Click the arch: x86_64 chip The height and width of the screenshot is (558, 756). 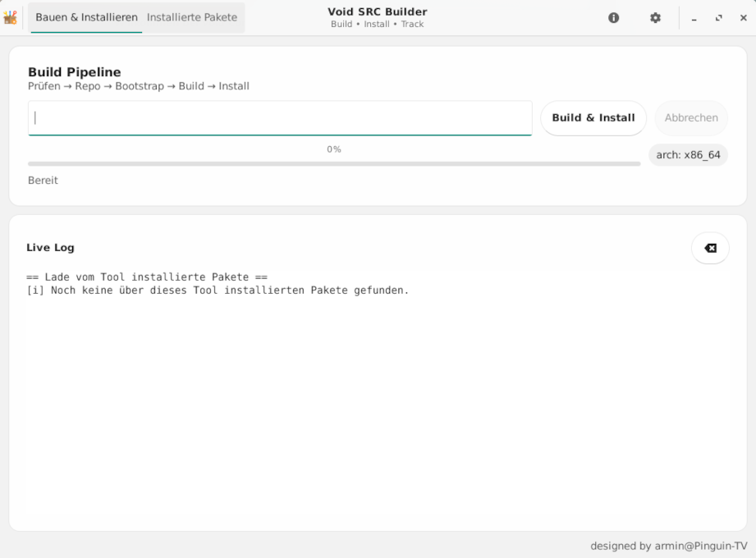point(688,155)
